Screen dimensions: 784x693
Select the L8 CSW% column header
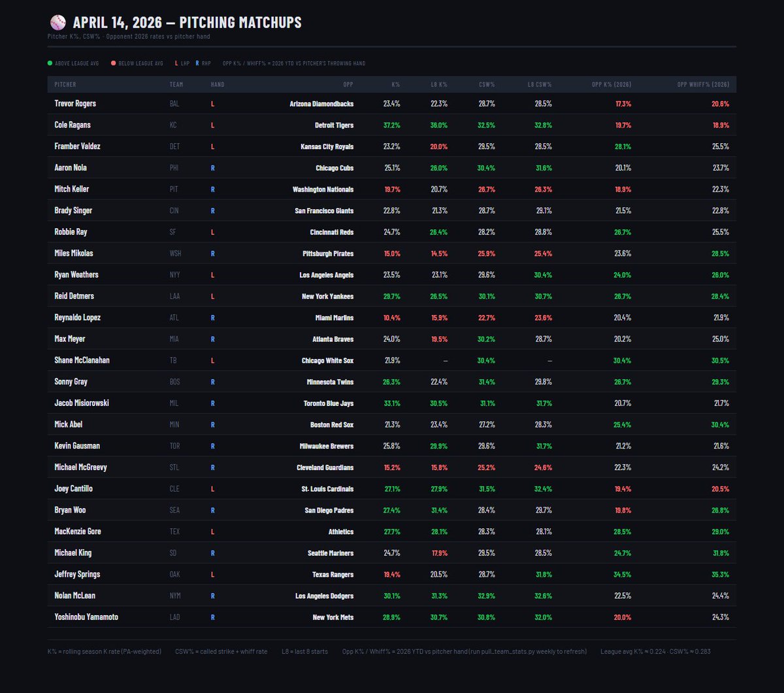pyautogui.click(x=540, y=85)
